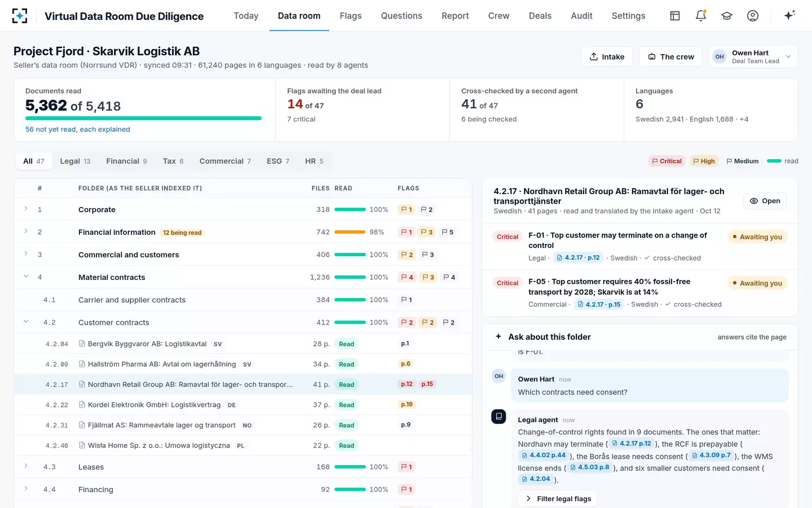
Task: Click the OH avatar beside Owen's message
Action: 498,376
